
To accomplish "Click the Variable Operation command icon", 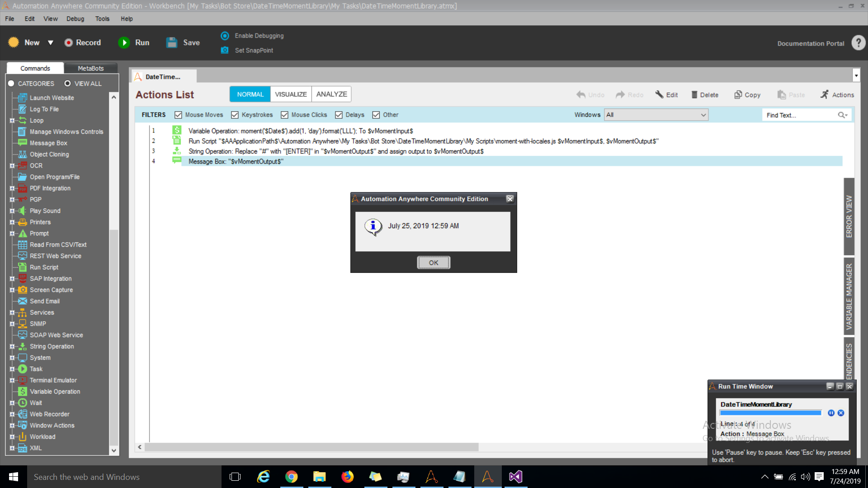I will coord(22,391).
